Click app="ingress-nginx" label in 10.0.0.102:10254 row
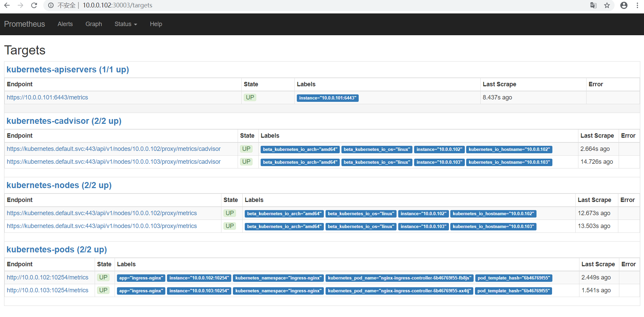The width and height of the screenshot is (644, 317). (x=141, y=278)
